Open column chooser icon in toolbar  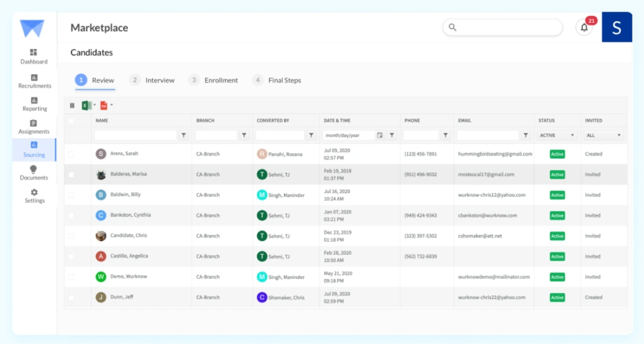(72, 105)
